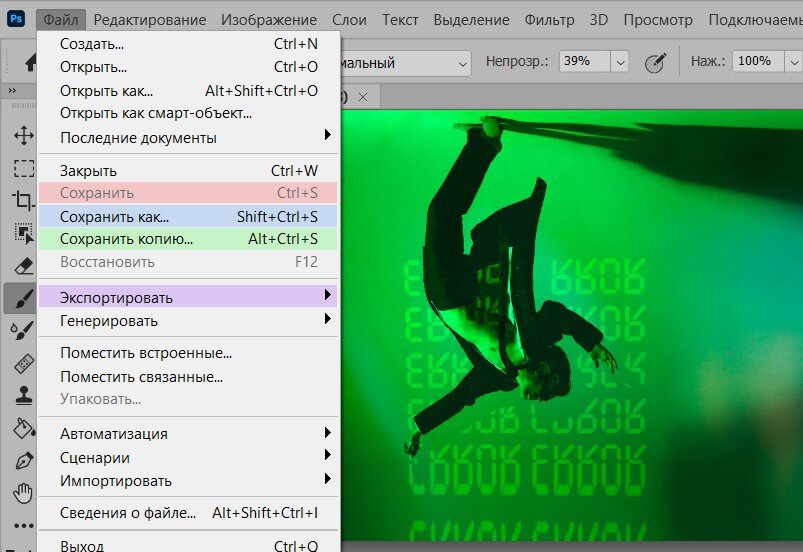Image resolution: width=803 pixels, height=552 pixels.
Task: Open the Opacity 39% dropdown arrow
Action: pyautogui.click(x=620, y=62)
